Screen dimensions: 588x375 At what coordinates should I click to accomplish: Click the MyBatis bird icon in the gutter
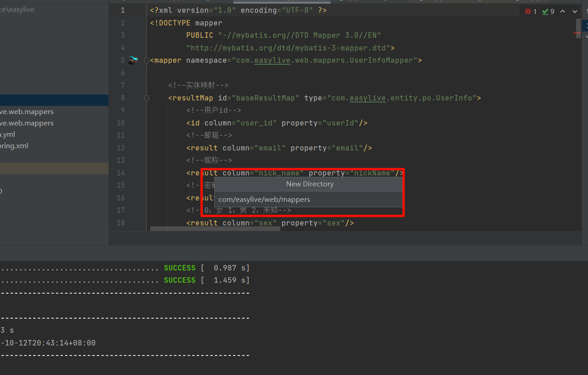[x=133, y=59]
